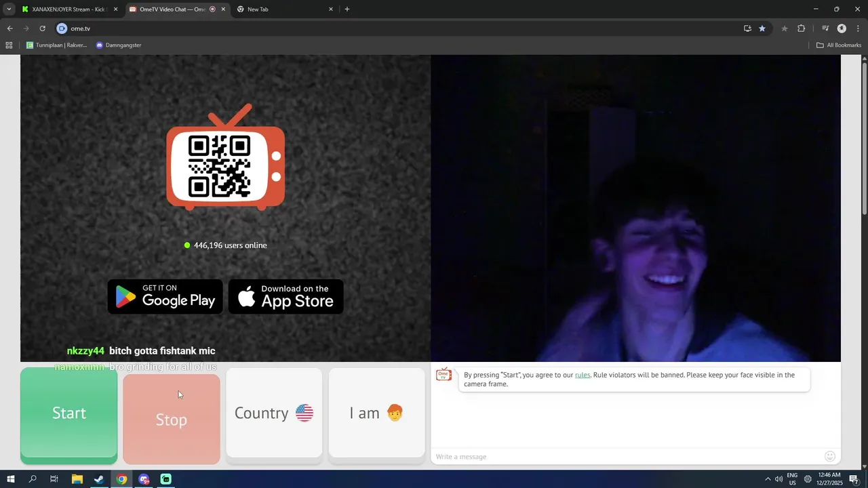
Task: Click the '446,196 users online' text
Action: [230, 245]
